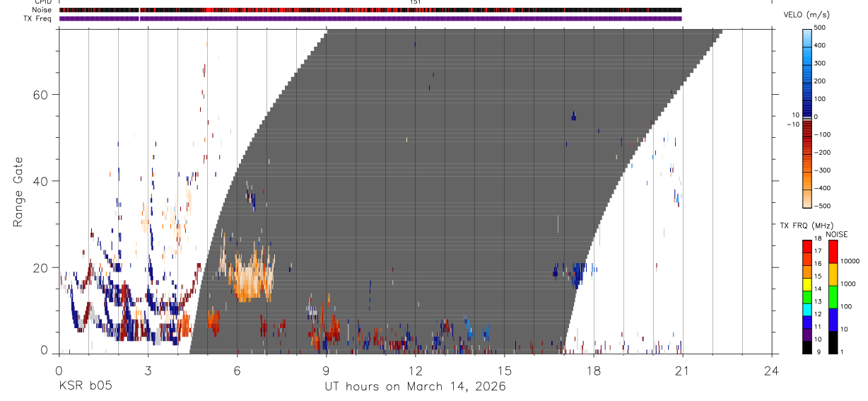Click the 18 hour axis tick label

coord(594,370)
